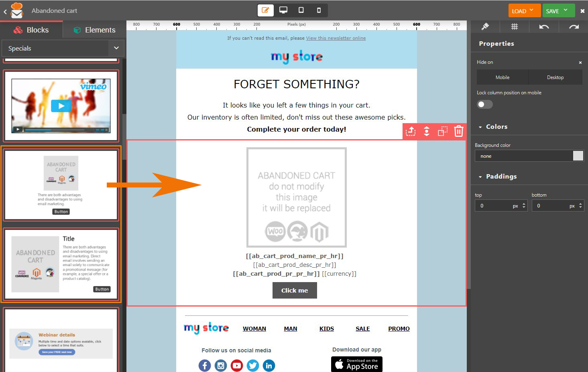Select the Webinar details block thumbnail
Image resolution: width=588 pixels, height=372 pixels.
61,340
